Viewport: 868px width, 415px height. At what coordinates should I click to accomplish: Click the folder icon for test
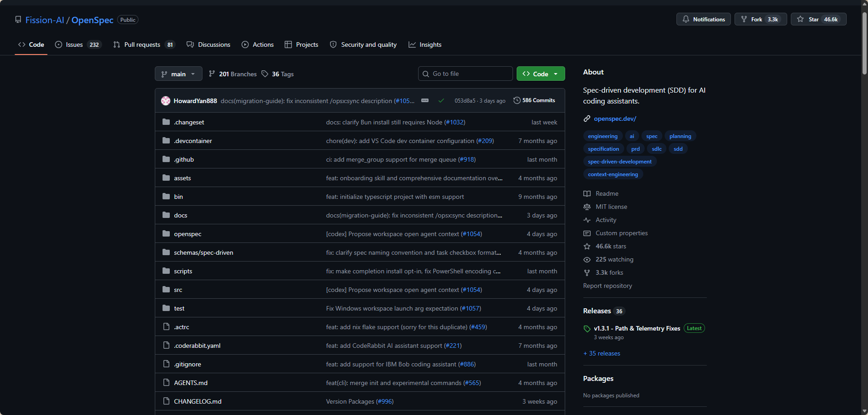[166, 308]
